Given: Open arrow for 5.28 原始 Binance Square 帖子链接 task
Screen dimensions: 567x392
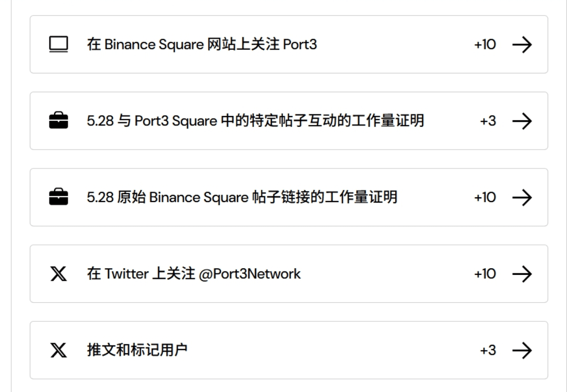Looking at the screenshot, I should 522,197.
